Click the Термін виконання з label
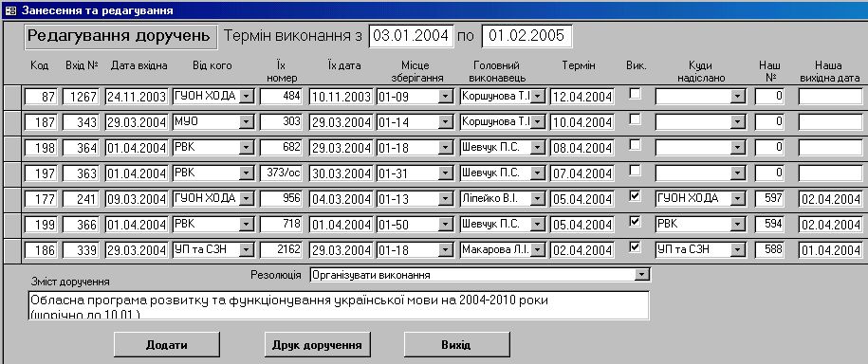868x364 pixels. pos(293,36)
